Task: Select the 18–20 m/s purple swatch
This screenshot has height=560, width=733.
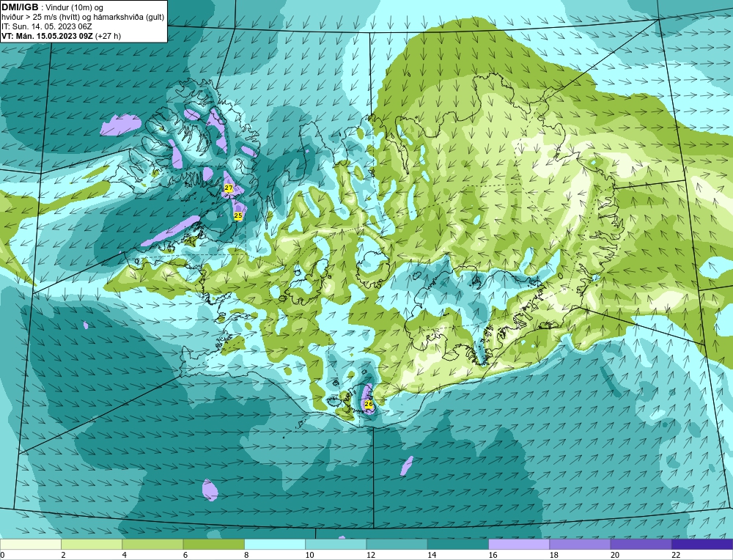Action: (580, 545)
